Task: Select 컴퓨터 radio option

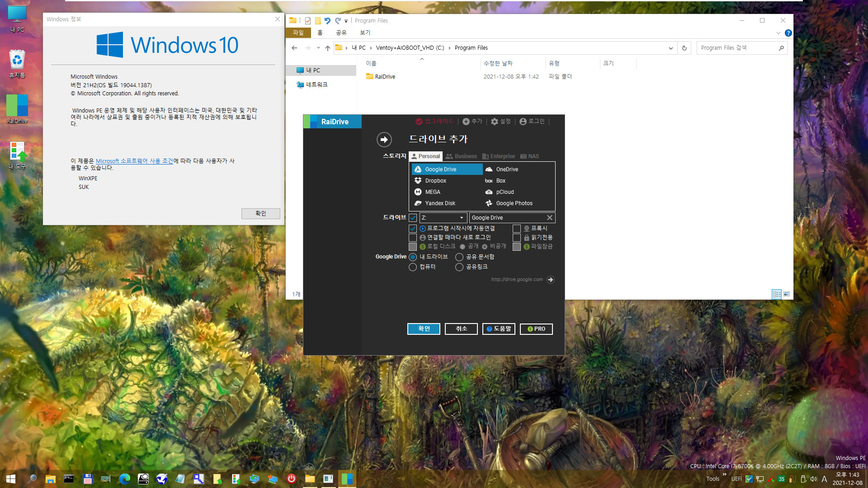Action: pyautogui.click(x=413, y=267)
